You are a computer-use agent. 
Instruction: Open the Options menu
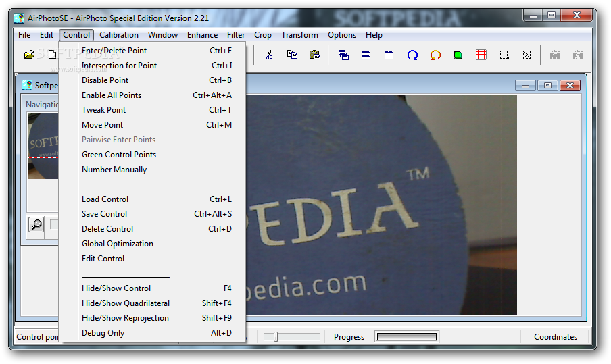tap(342, 35)
